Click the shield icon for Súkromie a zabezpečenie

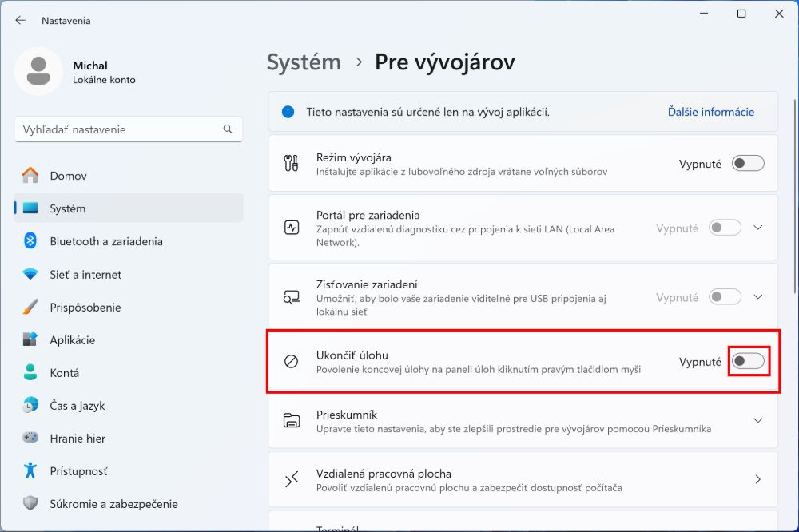pyautogui.click(x=30, y=503)
